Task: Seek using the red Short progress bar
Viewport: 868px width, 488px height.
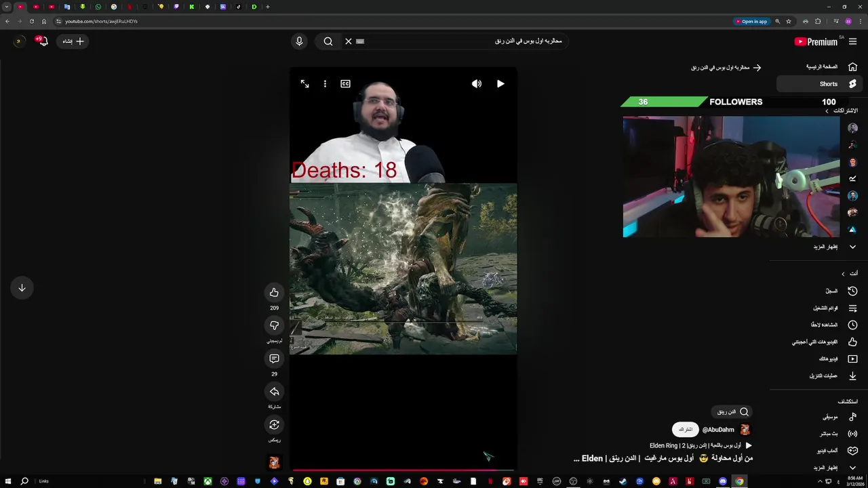Action: [x=403, y=469]
